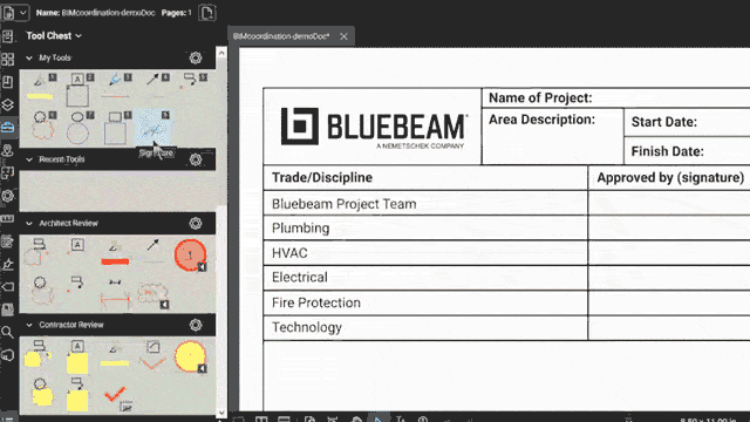The height and width of the screenshot is (422, 750).
Task: Open the Bookmarks panel from sidebar
Action: coord(8,82)
